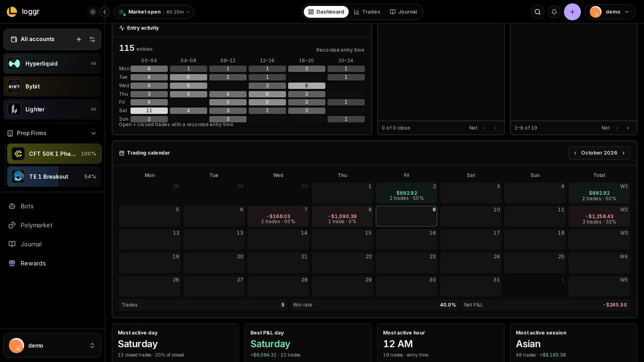Open the Market open status dropdown
Screen dimensions: 644x362
154,12
